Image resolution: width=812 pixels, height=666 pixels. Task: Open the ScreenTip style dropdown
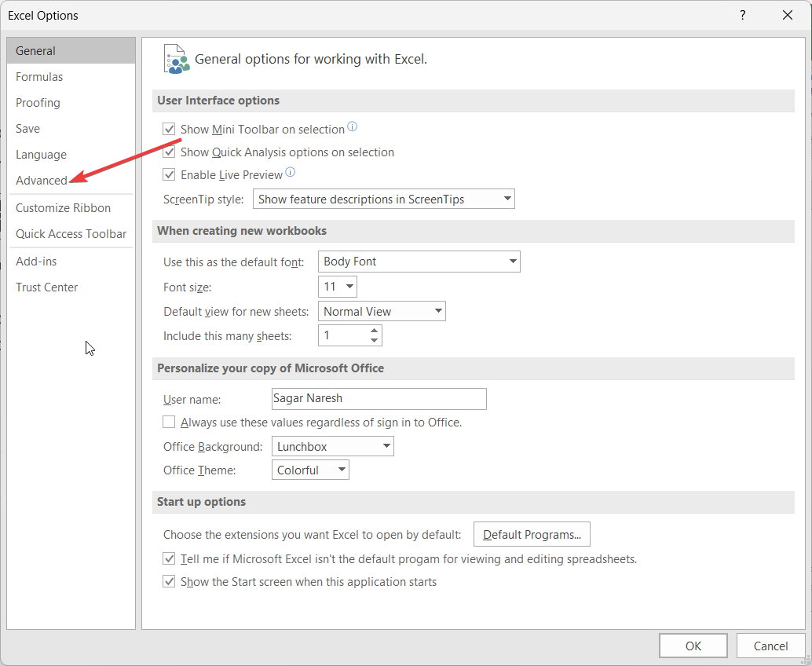tap(384, 199)
